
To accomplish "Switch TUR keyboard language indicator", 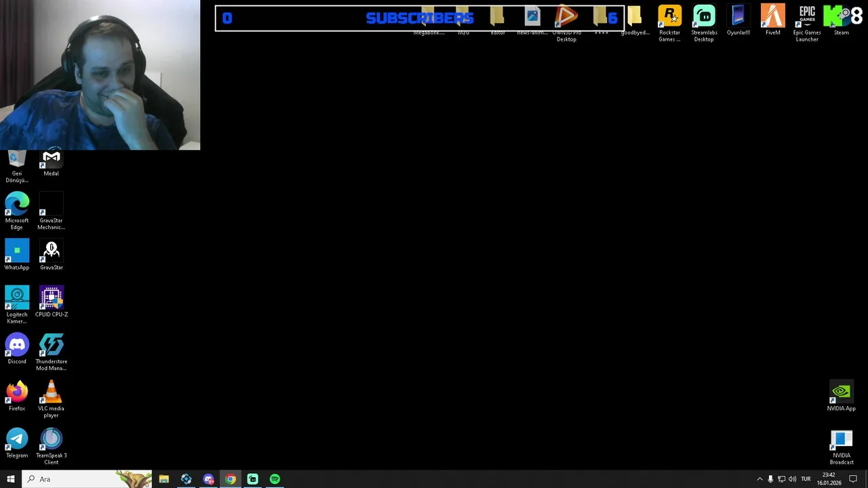I will pos(806,479).
